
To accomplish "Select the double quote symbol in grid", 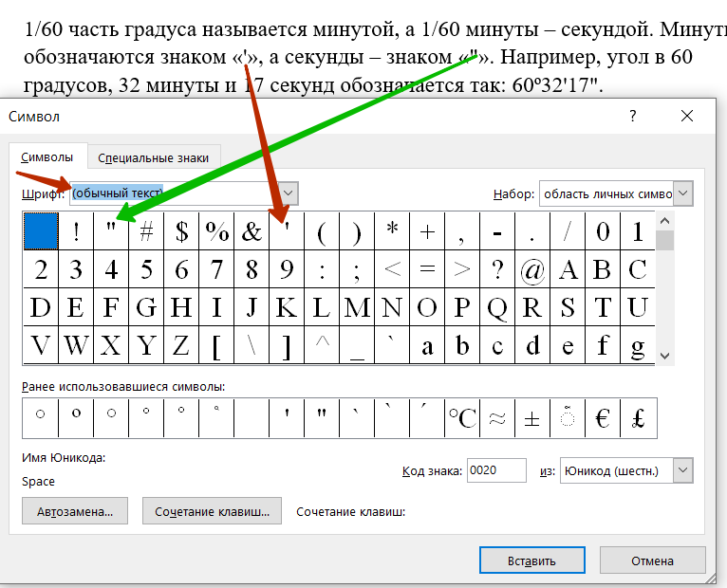I will coord(111,230).
